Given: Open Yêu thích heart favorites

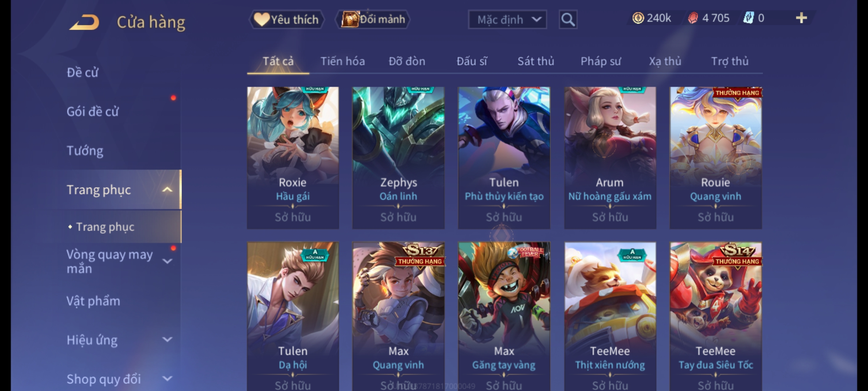Looking at the screenshot, I should tap(286, 20).
